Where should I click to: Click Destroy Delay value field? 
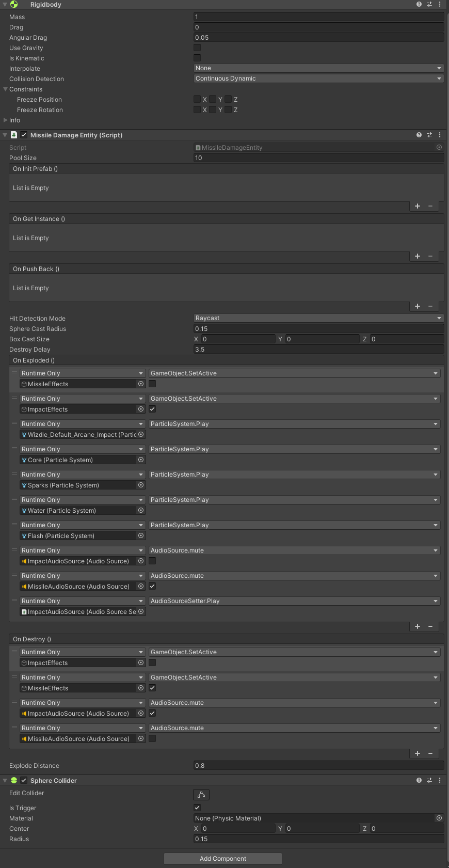pos(318,349)
